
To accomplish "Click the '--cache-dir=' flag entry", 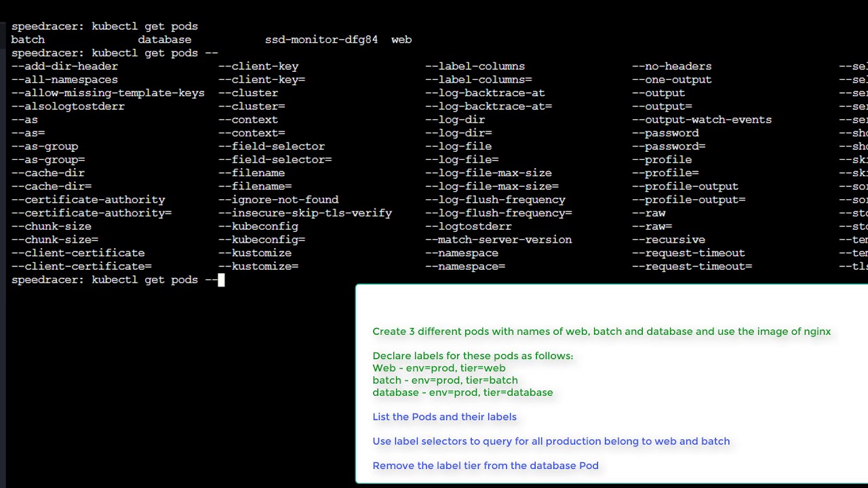I will [52, 186].
